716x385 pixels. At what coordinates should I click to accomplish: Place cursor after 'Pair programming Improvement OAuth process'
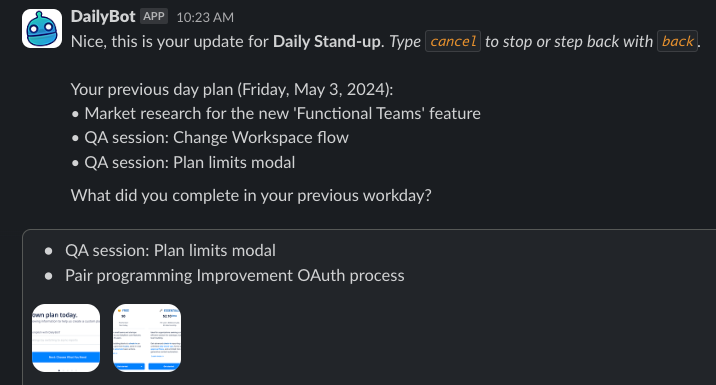click(405, 275)
